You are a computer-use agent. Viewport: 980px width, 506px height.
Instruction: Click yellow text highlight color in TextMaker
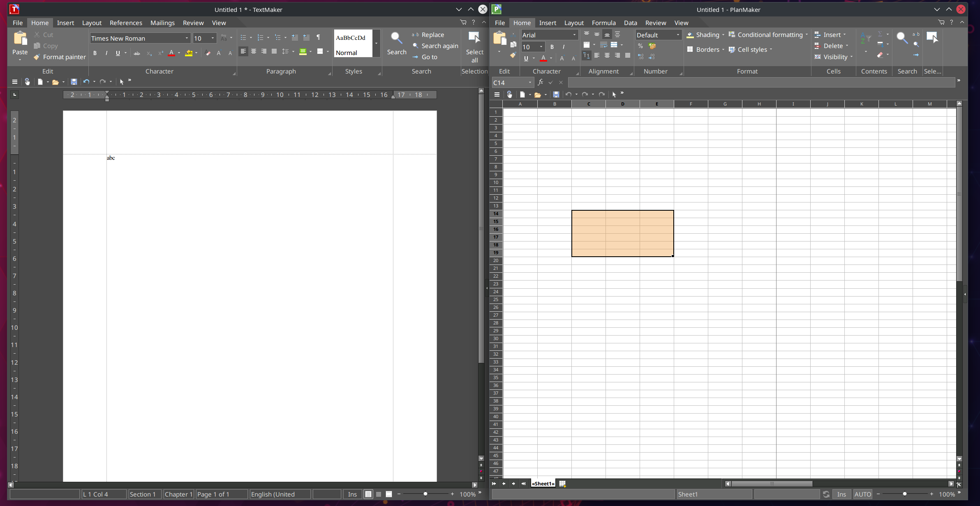[189, 53]
